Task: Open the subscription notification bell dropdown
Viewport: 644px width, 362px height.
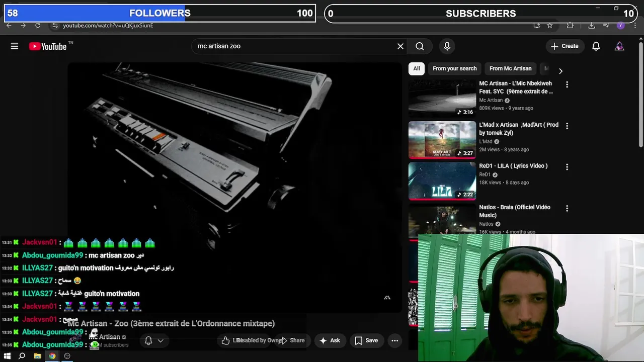Action: [x=154, y=340]
